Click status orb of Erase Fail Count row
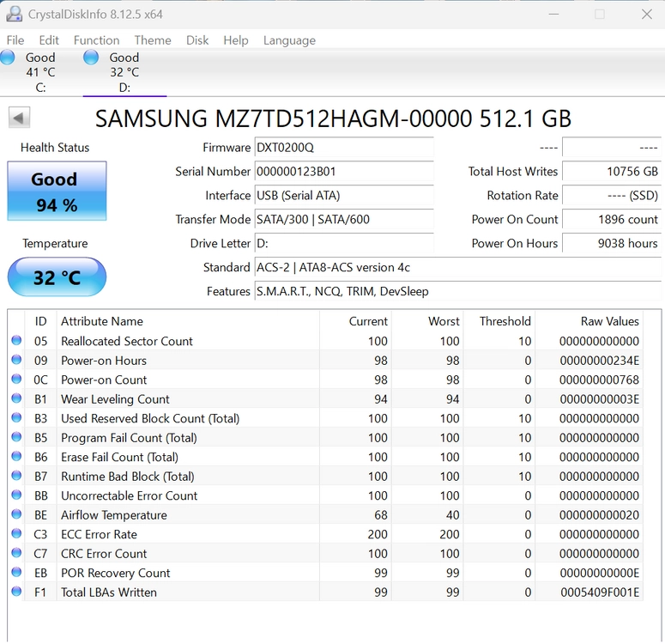 coord(16,456)
